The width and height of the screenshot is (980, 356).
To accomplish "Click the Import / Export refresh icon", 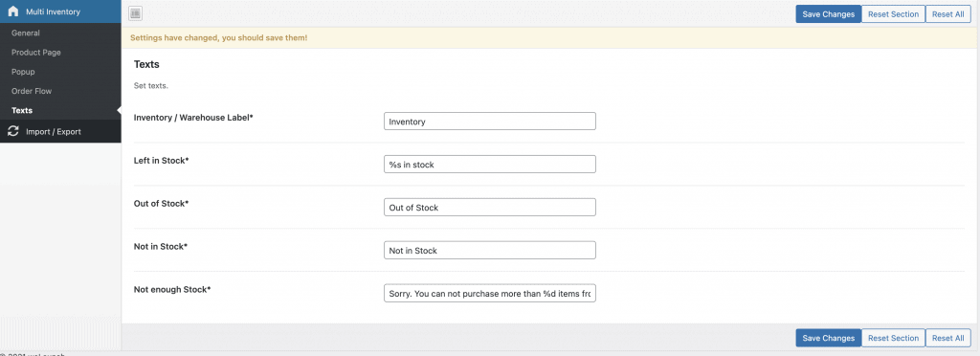I will (13, 132).
